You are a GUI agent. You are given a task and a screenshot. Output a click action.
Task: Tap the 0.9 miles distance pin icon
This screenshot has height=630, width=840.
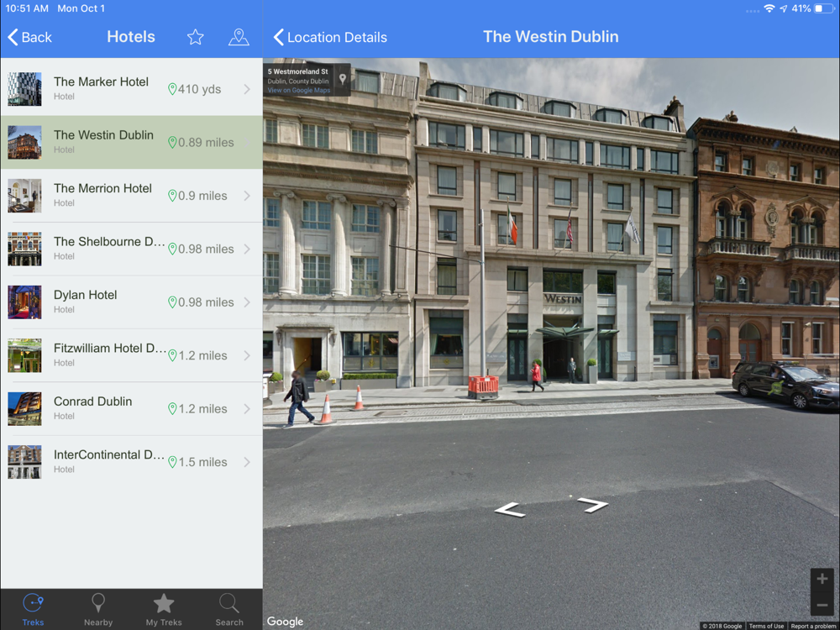[x=172, y=196]
